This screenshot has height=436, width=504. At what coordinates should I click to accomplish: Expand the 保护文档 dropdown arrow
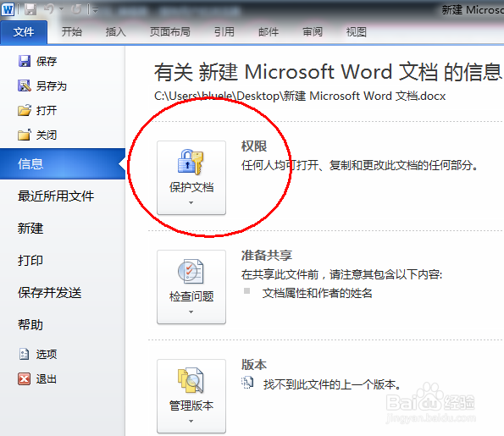pyautogui.click(x=191, y=202)
